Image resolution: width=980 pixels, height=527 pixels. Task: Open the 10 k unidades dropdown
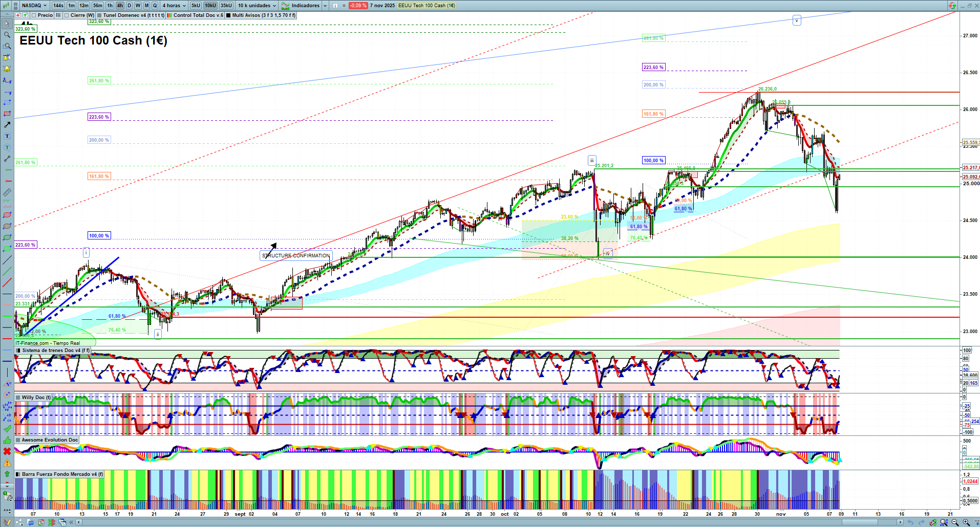click(257, 6)
